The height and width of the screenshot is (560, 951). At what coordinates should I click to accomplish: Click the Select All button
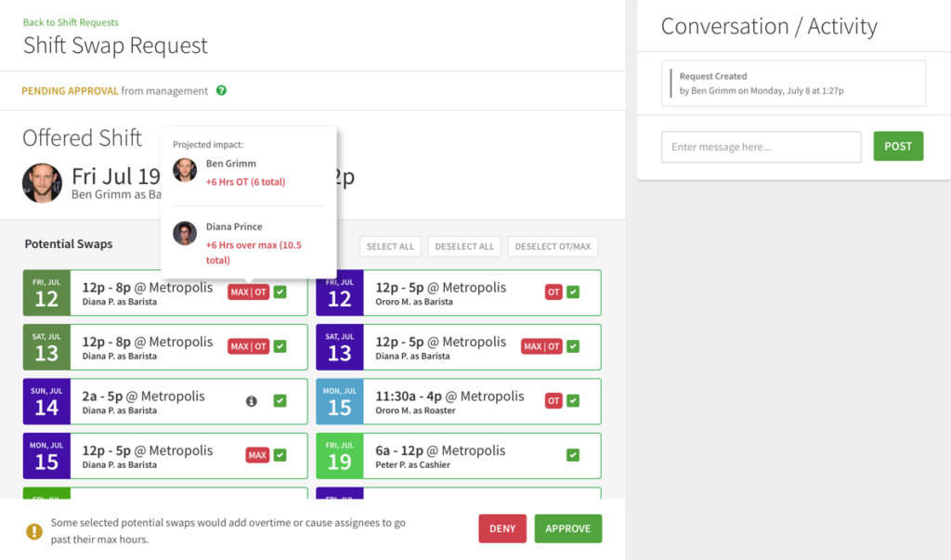(x=390, y=246)
